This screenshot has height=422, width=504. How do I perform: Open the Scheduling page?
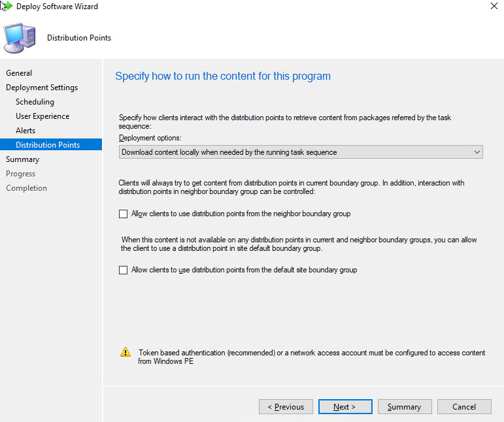(x=35, y=102)
